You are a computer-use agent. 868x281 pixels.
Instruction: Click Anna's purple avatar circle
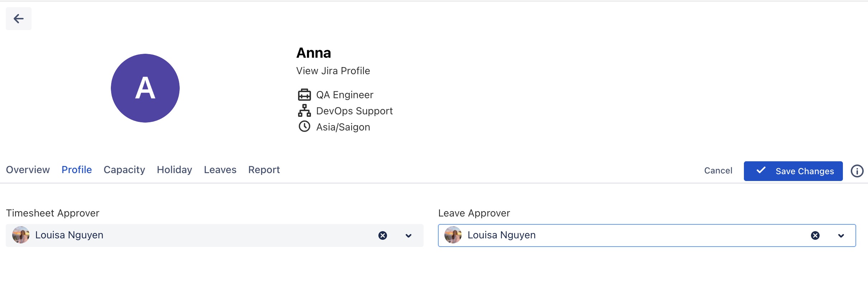(145, 88)
